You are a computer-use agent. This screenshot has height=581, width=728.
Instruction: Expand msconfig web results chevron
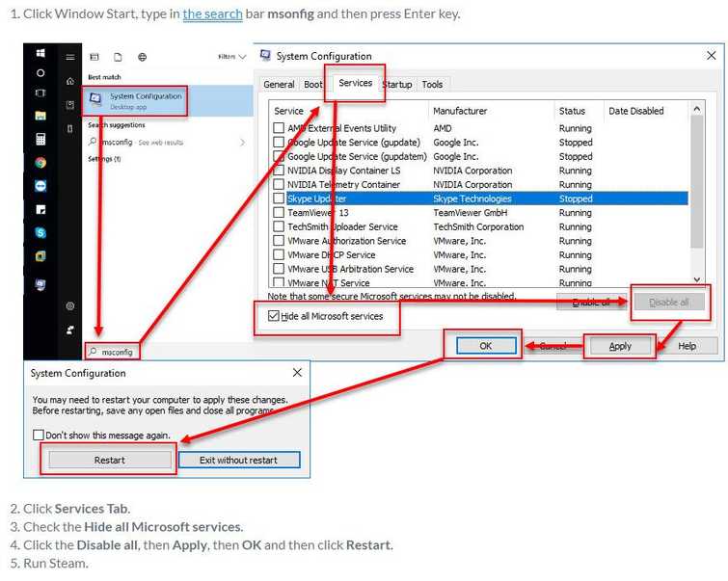[242, 142]
